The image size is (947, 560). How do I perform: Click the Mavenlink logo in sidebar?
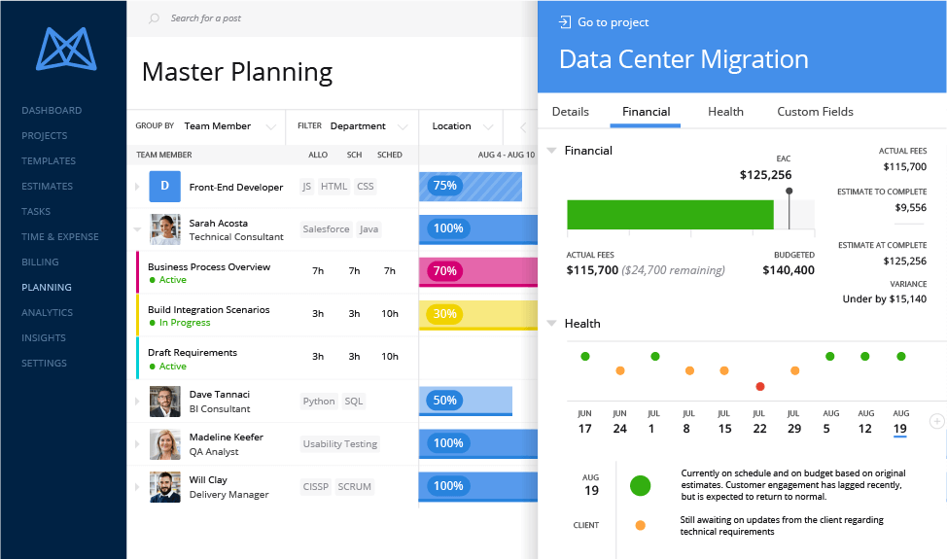66,49
